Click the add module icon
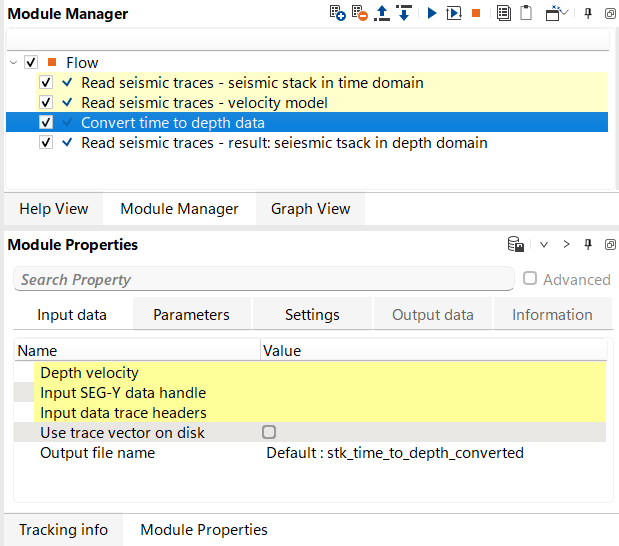The height and width of the screenshot is (546, 619). coord(338,14)
